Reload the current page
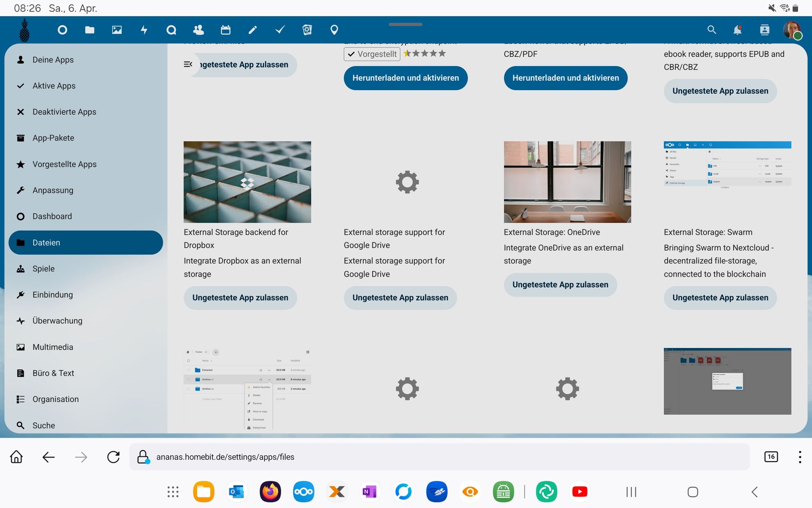This screenshot has width=812, height=508. point(113,457)
